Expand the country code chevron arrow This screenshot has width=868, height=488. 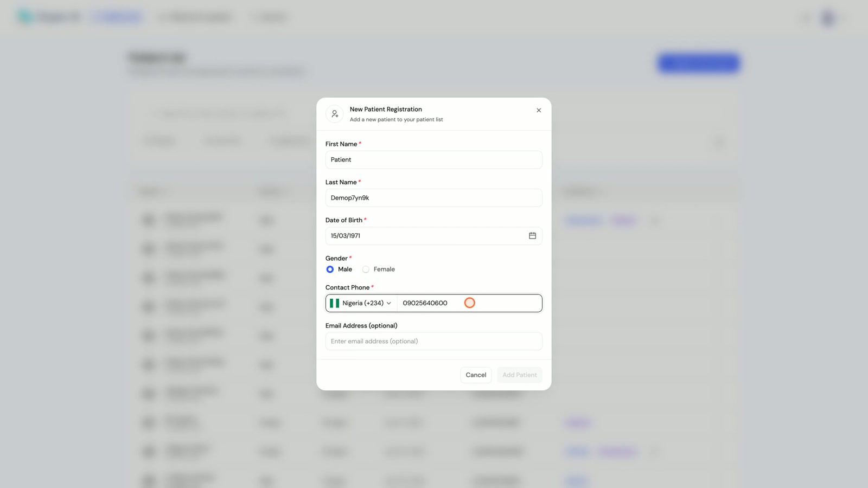coord(389,303)
